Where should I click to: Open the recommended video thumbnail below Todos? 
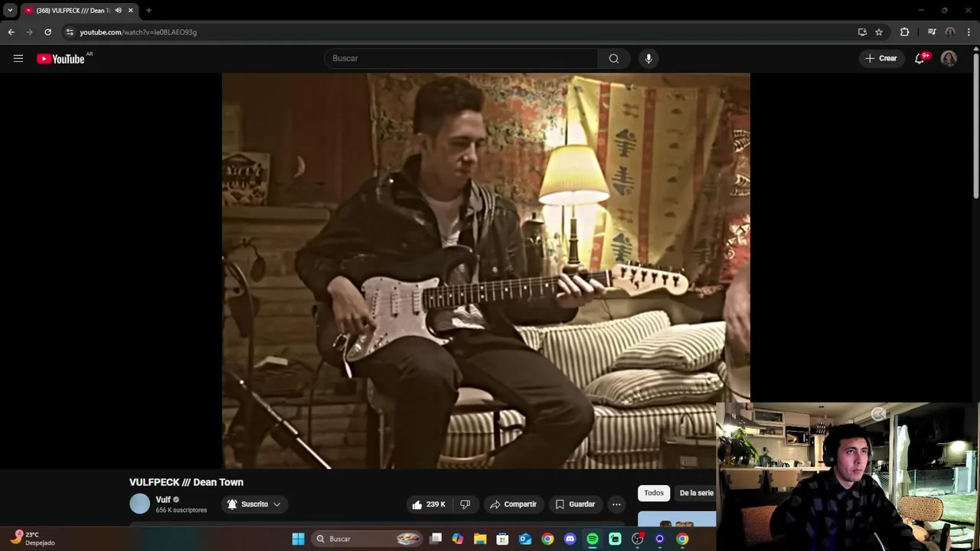tap(677, 519)
